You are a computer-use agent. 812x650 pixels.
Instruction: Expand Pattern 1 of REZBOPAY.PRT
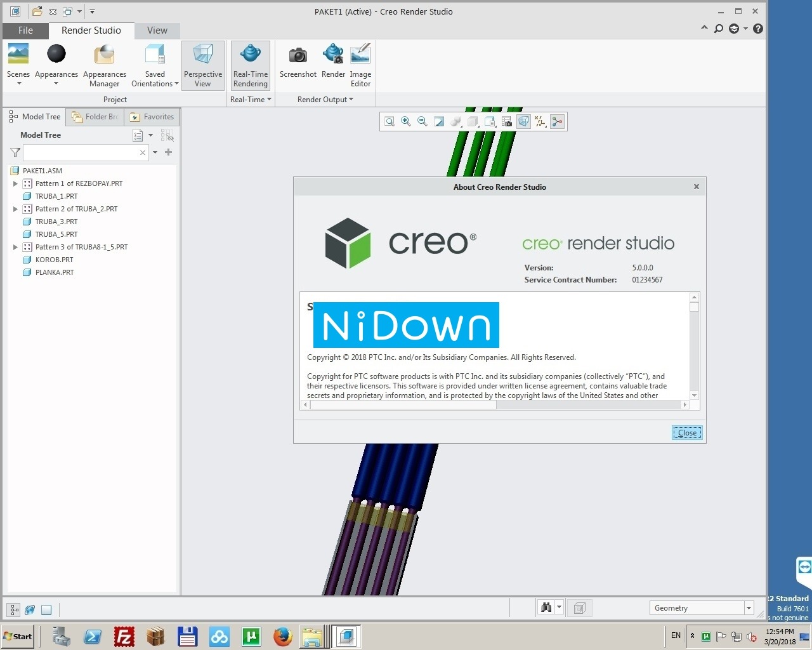pos(16,183)
